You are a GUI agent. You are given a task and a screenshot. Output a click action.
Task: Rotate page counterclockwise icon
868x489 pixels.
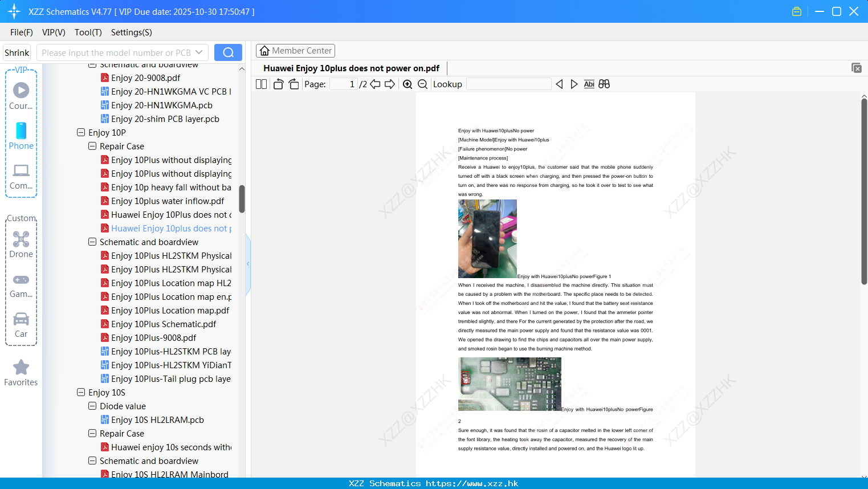coord(278,84)
